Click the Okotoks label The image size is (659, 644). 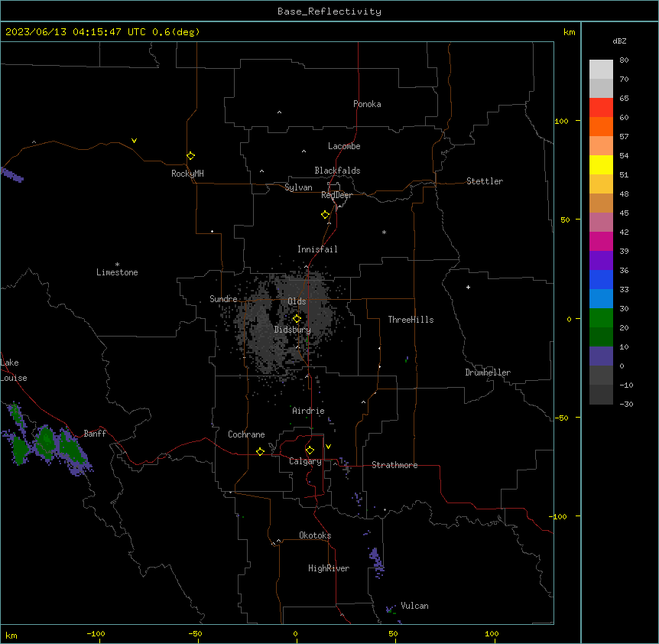pos(315,535)
